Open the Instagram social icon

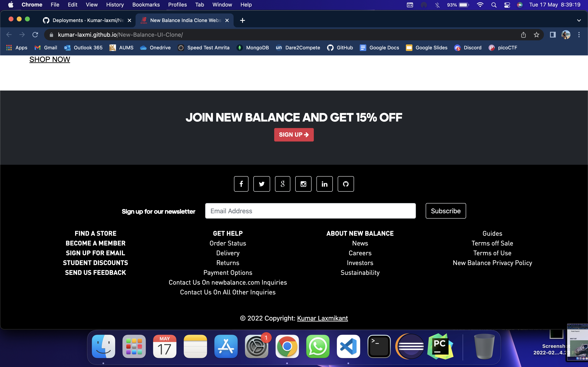click(x=303, y=184)
